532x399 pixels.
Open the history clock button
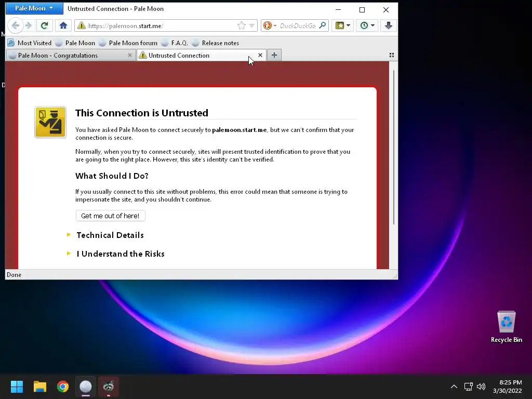pyautogui.click(x=364, y=25)
